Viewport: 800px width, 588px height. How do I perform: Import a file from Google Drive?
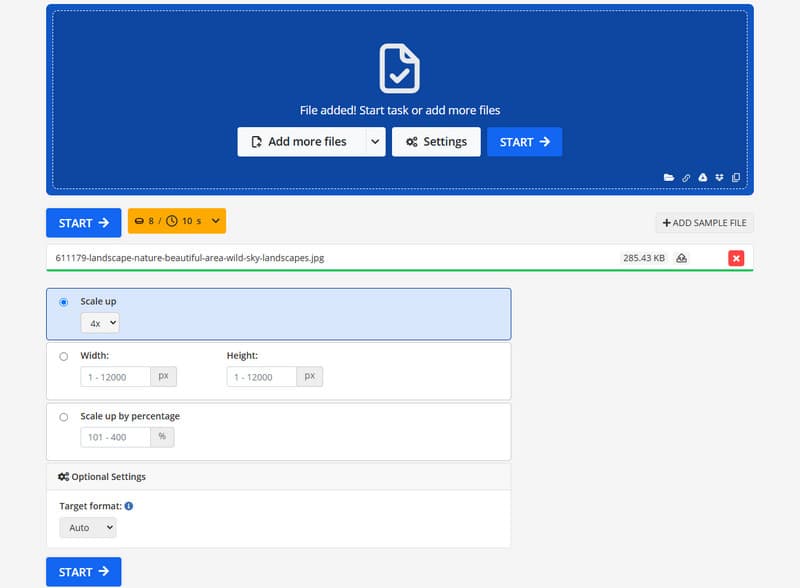[703, 177]
